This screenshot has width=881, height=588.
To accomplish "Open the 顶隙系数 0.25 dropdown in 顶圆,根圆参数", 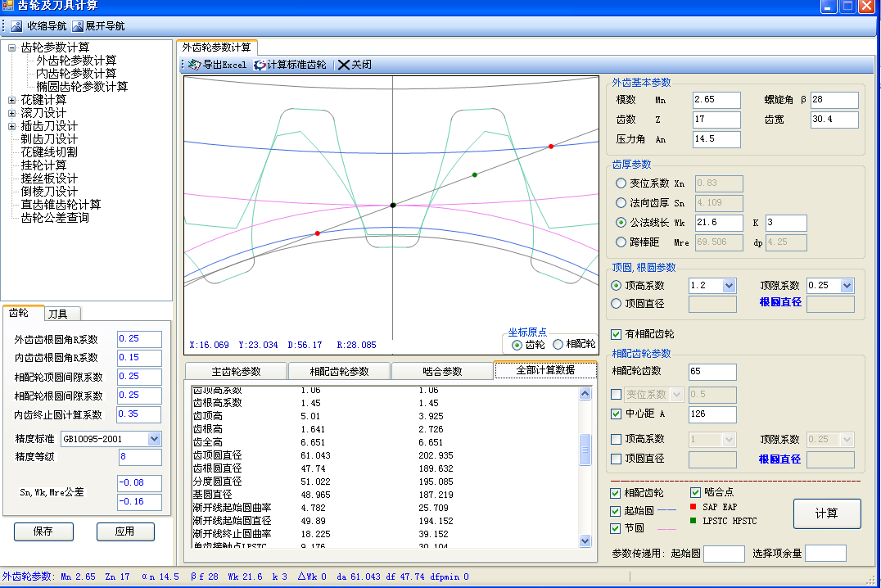I will (x=847, y=286).
